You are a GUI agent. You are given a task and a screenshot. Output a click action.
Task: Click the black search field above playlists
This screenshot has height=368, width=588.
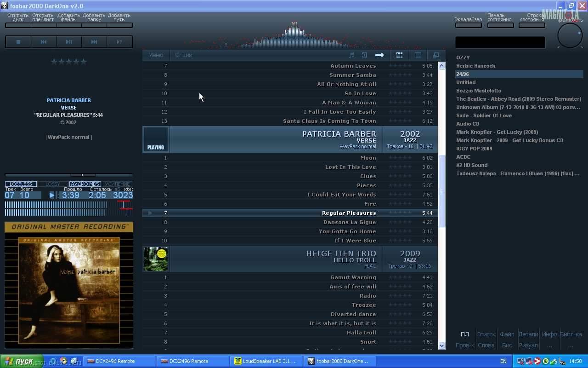tap(500, 42)
